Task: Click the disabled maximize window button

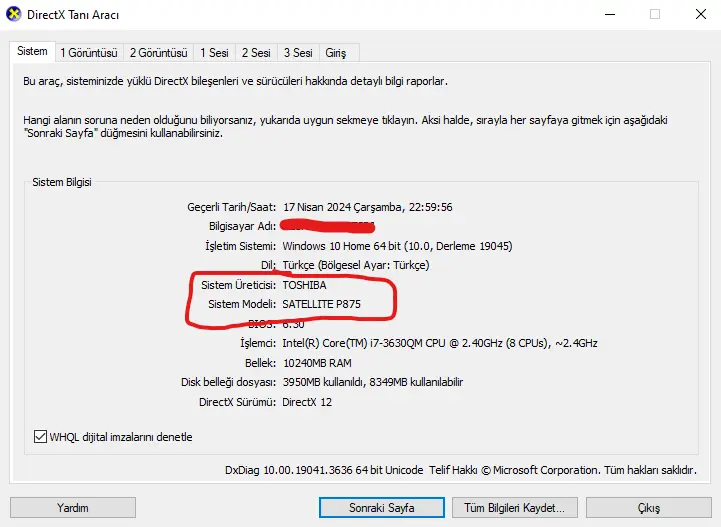Action: (x=655, y=14)
